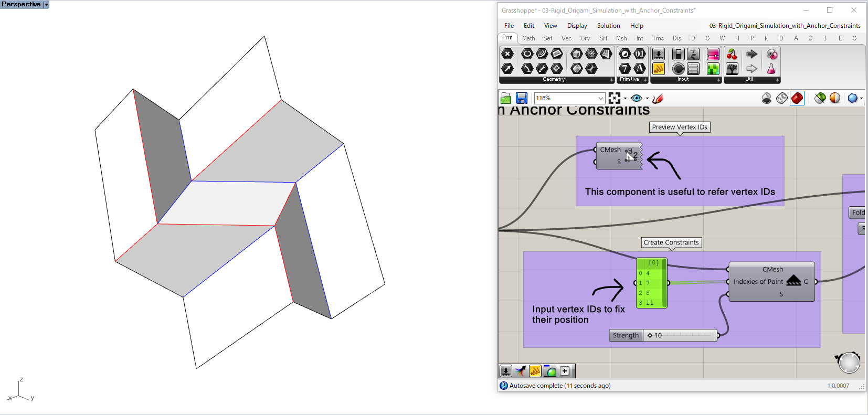Switch to the Msh tab
The width and height of the screenshot is (868, 415).
coord(621,38)
